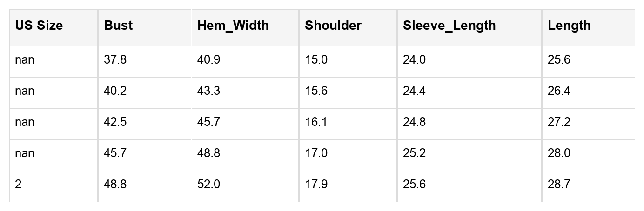The height and width of the screenshot is (211, 644).
Task: Click the Bust cell showing 40.2
Action: (115, 91)
